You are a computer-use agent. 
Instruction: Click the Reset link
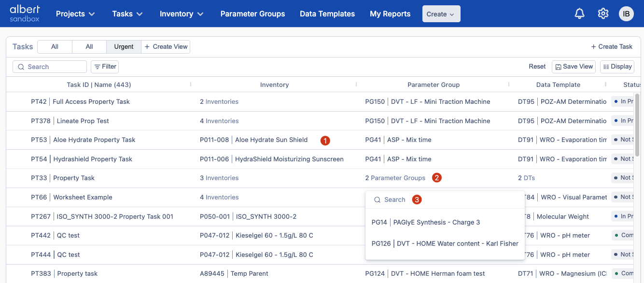537,67
